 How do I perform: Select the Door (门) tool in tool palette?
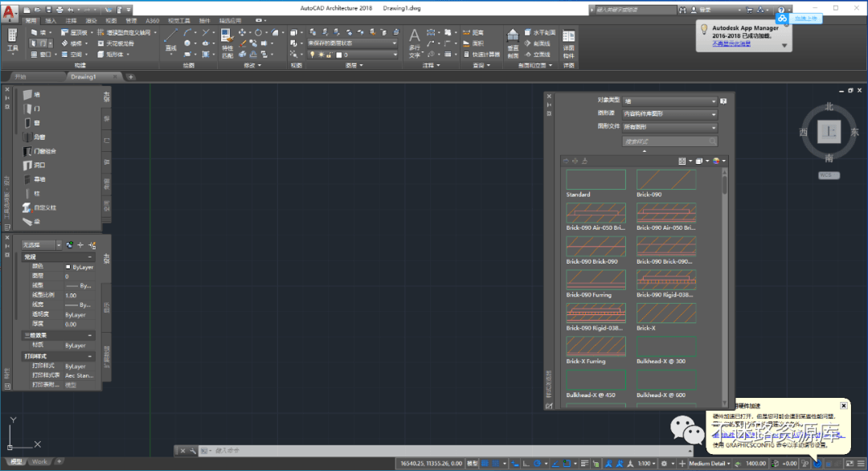[32, 109]
